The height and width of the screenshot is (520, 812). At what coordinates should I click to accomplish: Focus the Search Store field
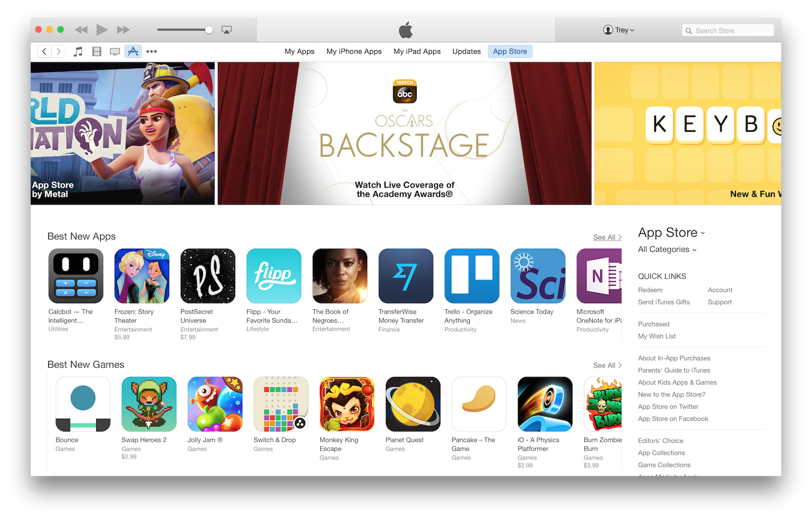[728, 30]
